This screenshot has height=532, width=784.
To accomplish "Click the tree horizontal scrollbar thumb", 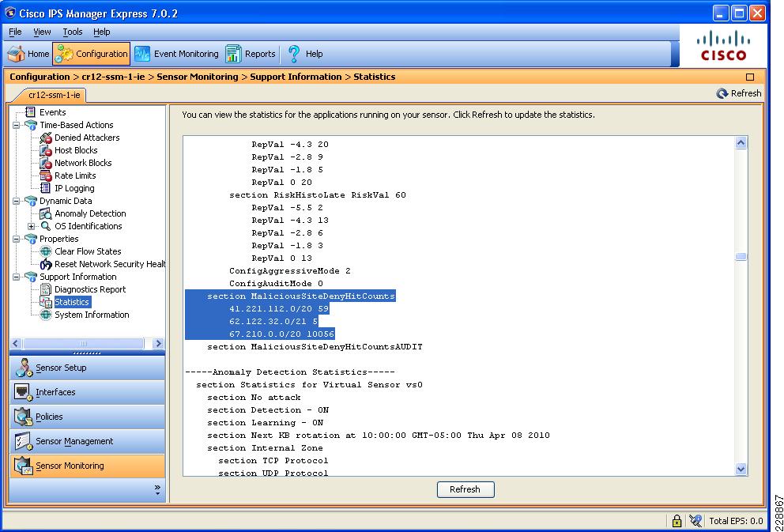I will (x=84, y=344).
